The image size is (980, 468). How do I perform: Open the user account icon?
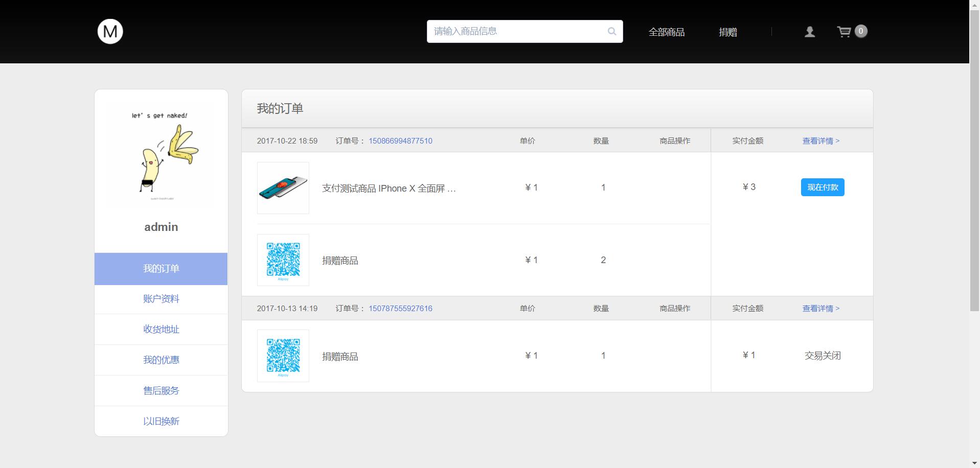click(809, 32)
